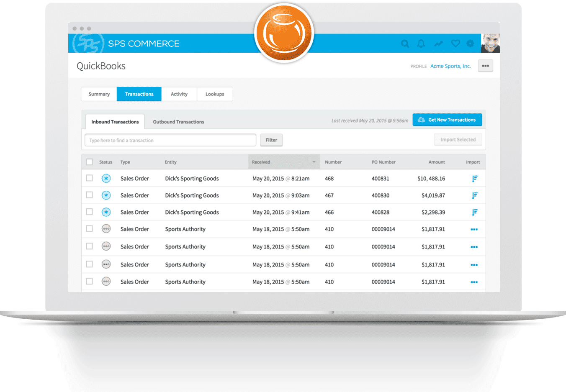Check the first Sports Authority row checkbox
This screenshot has width=566, height=392.
(89, 228)
